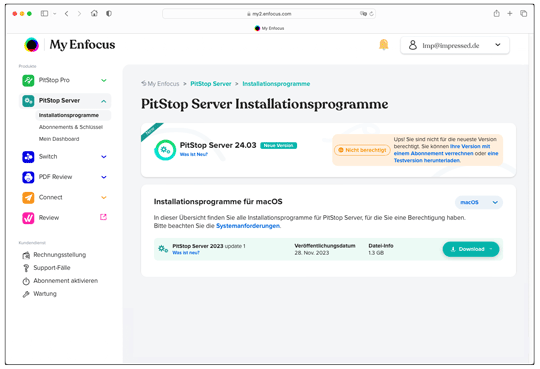Click the PitStop Server sidebar icon
This screenshot has height=369, width=540.
(28, 101)
